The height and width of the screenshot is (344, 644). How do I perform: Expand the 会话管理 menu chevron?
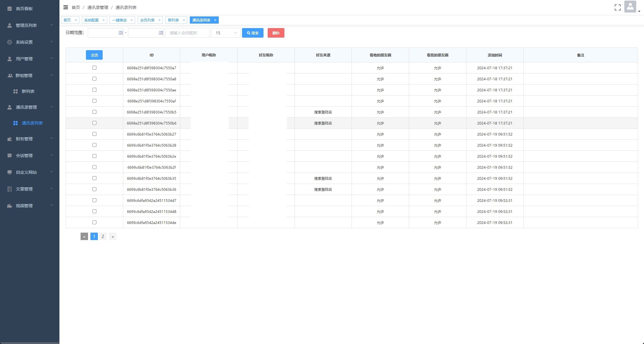(x=51, y=155)
